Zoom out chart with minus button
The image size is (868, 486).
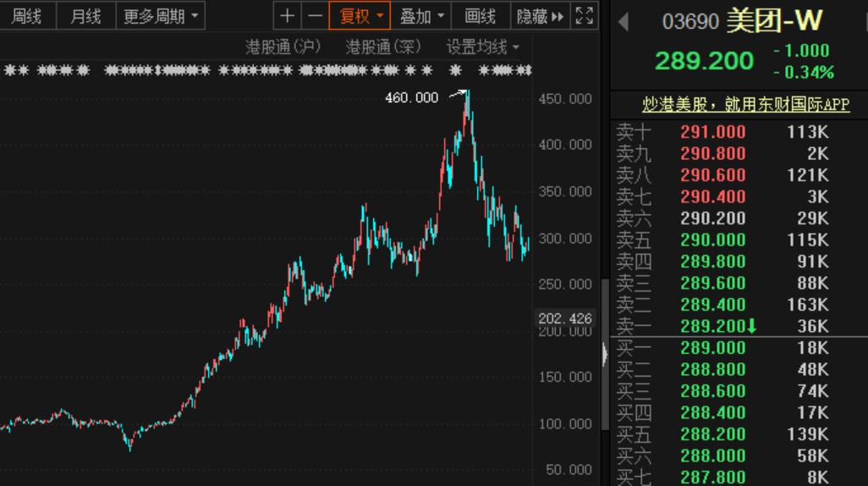(315, 15)
